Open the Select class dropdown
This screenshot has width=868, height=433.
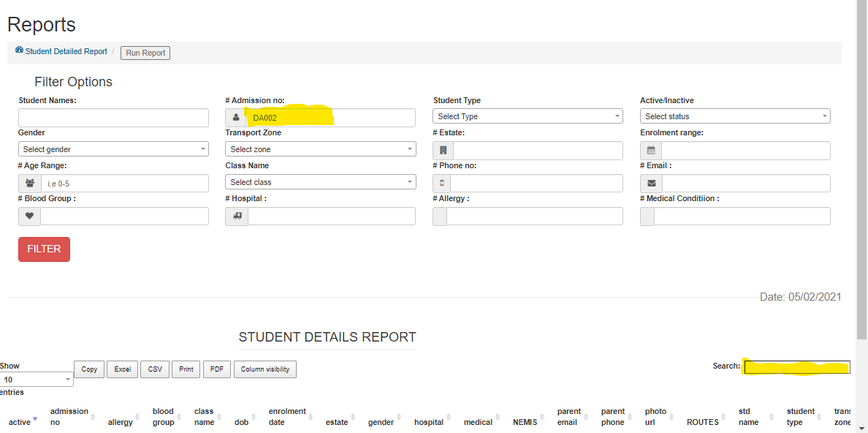(320, 182)
